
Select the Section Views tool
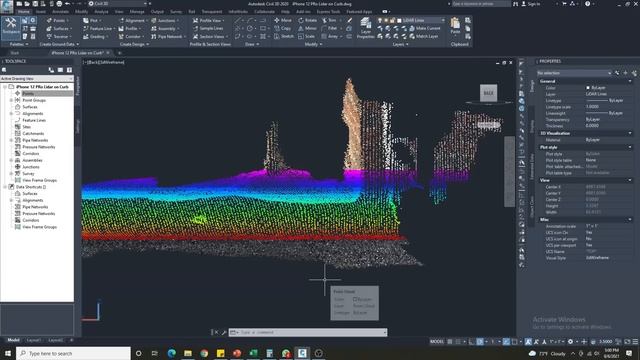(209, 36)
